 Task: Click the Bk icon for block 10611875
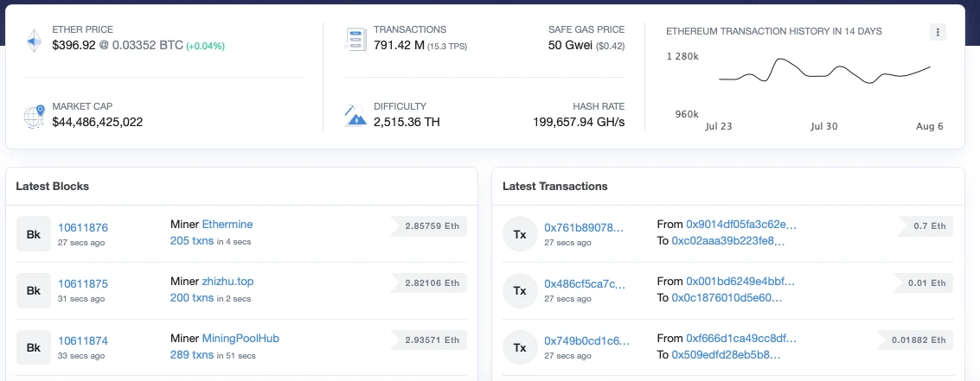click(x=34, y=290)
